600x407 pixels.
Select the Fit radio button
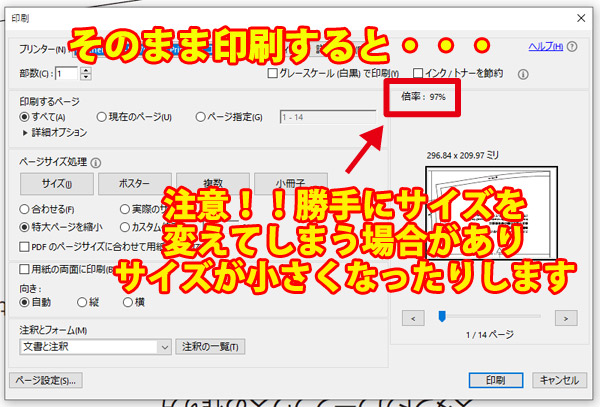point(24,209)
